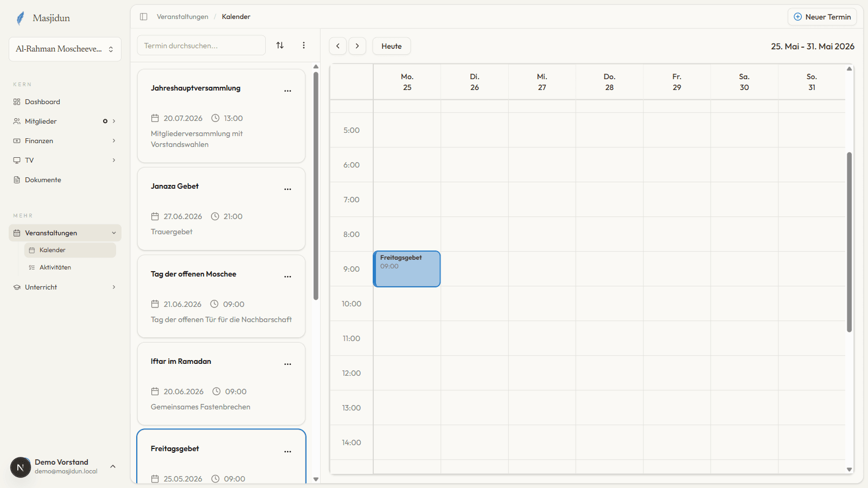Click the Termin durchsuchen search field
868x488 pixels.
[201, 46]
